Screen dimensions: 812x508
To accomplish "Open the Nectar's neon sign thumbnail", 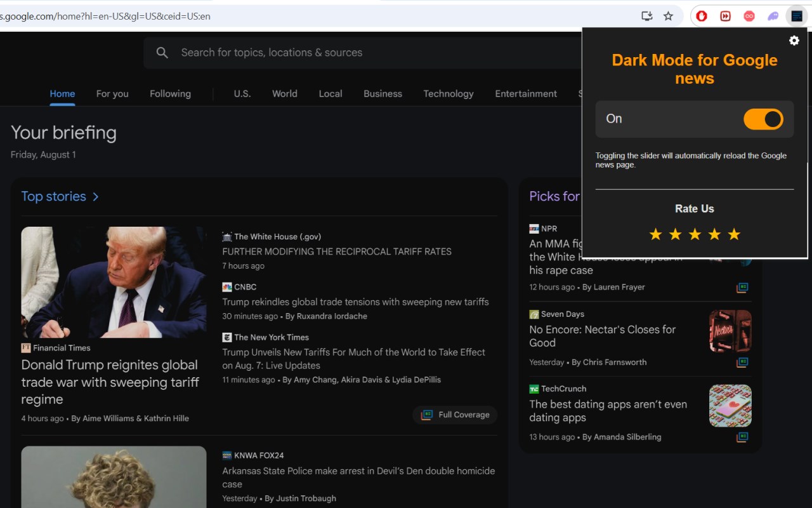I will (730, 331).
